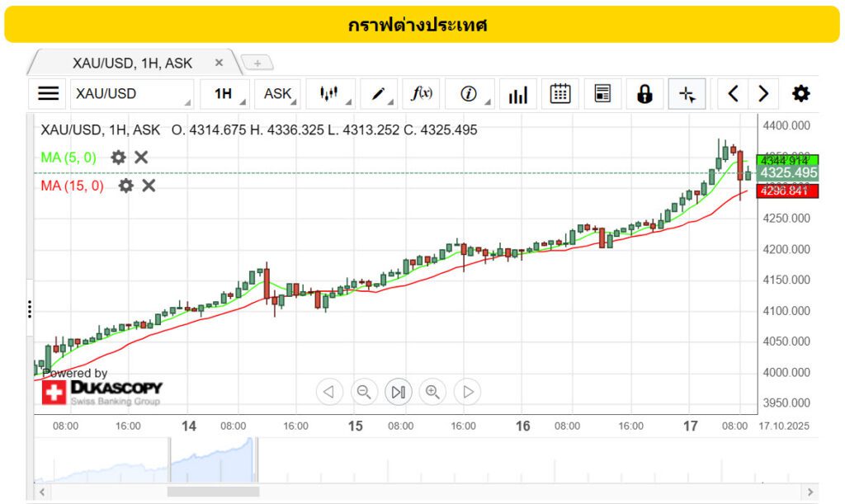Screen dimensions: 845x504
Task: Click the horizontal scrollbar thumb
Action: coord(213,492)
